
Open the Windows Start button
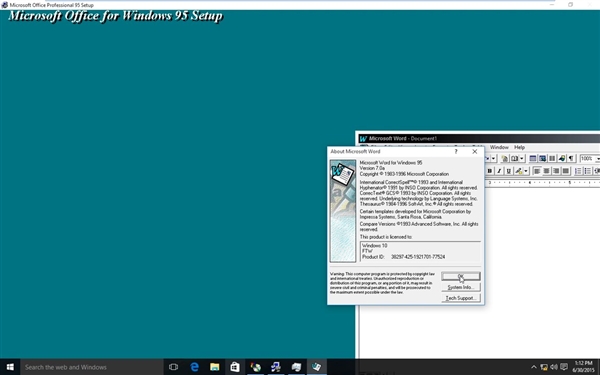(x=10, y=367)
